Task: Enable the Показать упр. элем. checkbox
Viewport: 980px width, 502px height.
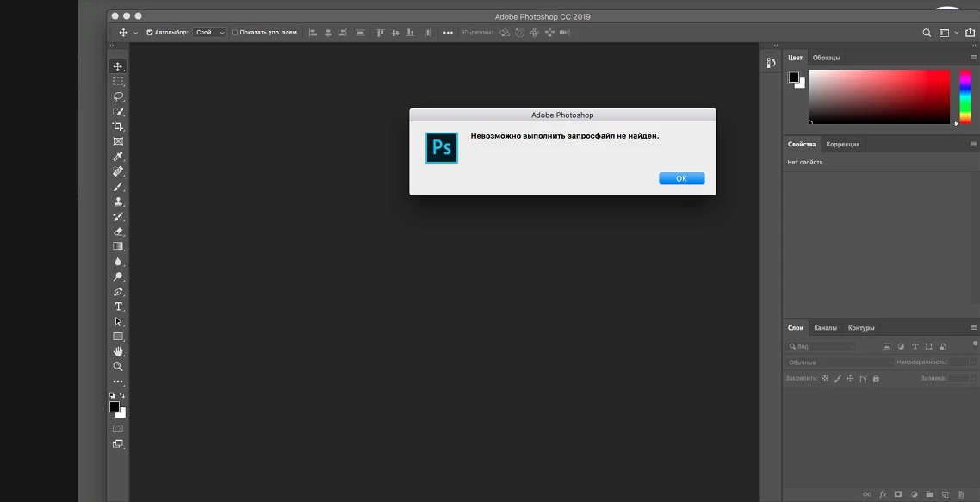Action: [234, 33]
